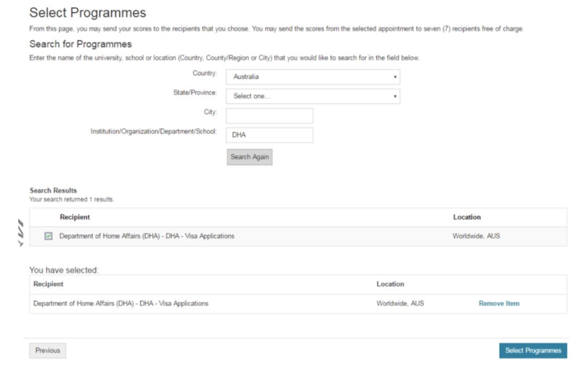588x386 pixels.
Task: Confirm with Select Programmes button
Action: [533, 351]
